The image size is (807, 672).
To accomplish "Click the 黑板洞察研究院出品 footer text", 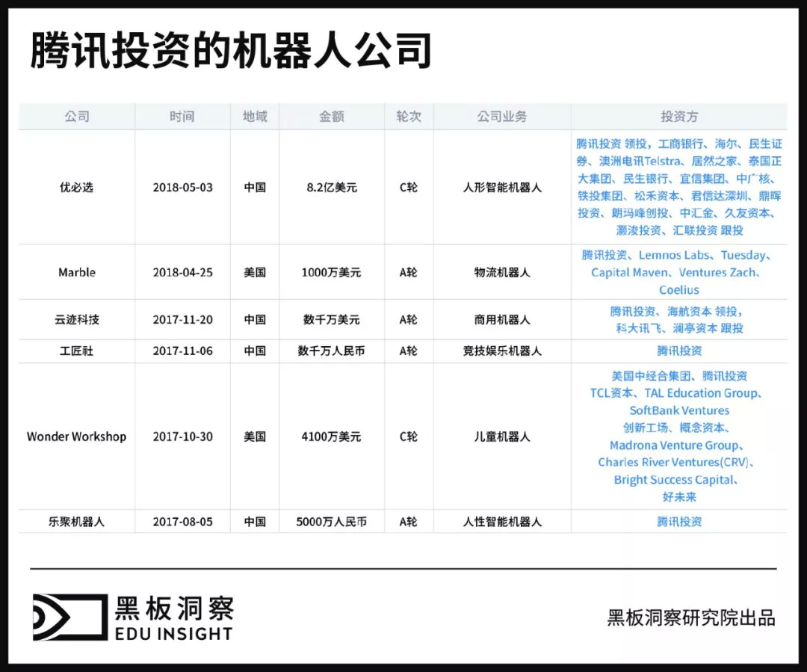I will [x=691, y=617].
